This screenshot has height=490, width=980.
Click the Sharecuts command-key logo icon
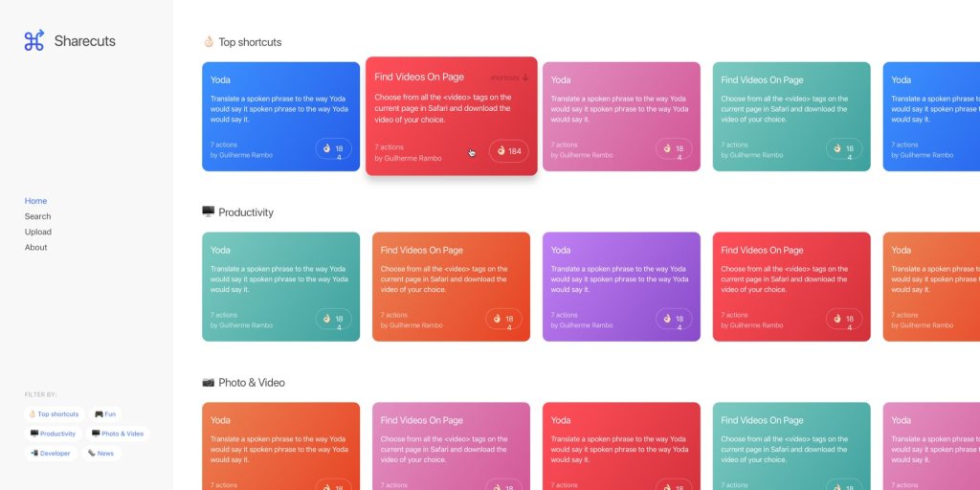tap(34, 40)
